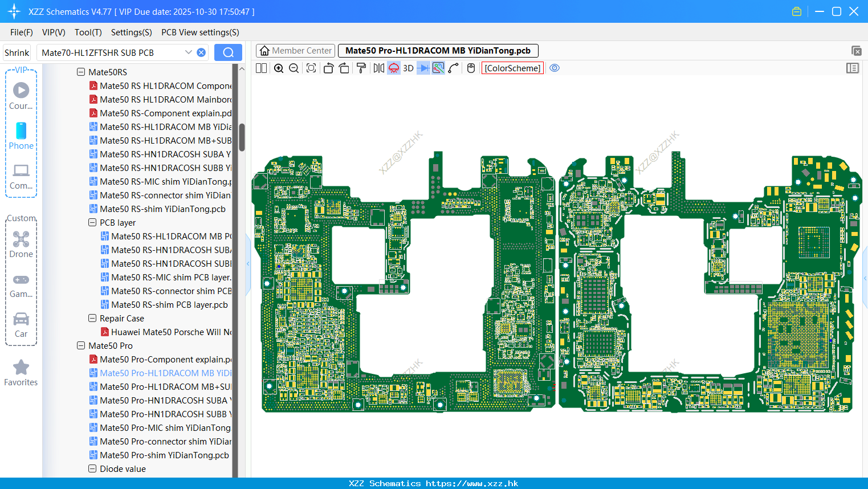Open Mate50 Pro-Component explain PDF

point(161,360)
